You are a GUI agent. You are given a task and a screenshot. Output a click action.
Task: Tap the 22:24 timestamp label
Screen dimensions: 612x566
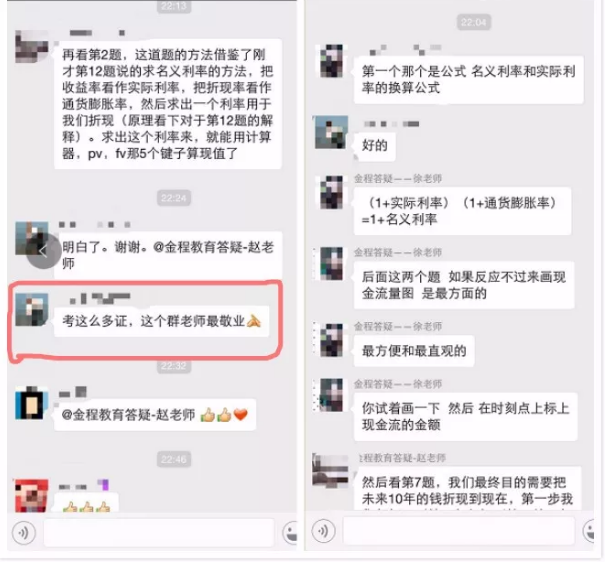(174, 198)
